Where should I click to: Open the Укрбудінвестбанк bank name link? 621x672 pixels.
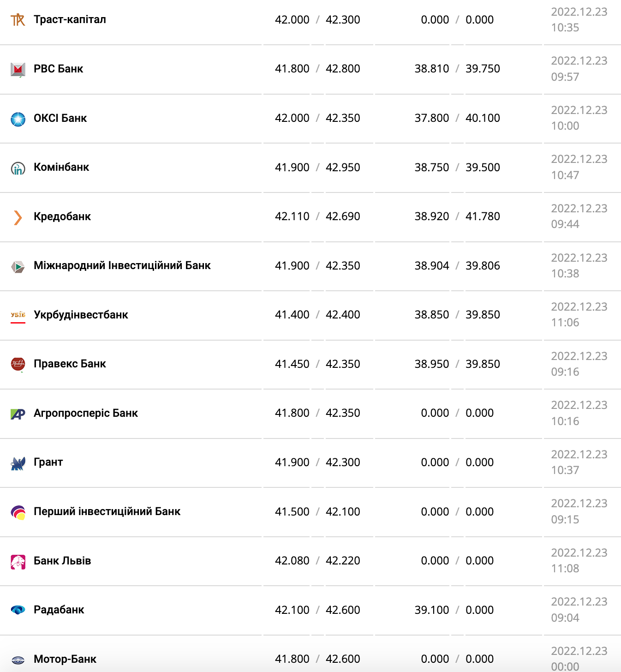pyautogui.click(x=81, y=315)
